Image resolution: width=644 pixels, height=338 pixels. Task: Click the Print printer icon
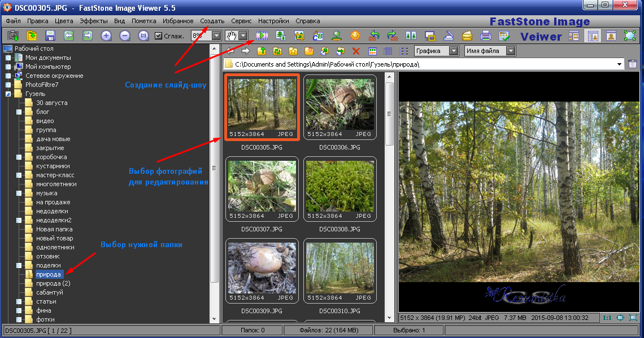tap(486, 36)
